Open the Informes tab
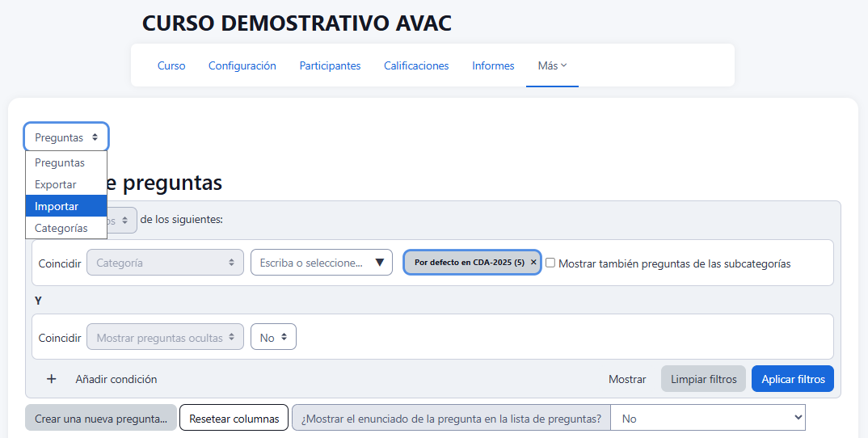The width and height of the screenshot is (868, 438). (x=493, y=65)
